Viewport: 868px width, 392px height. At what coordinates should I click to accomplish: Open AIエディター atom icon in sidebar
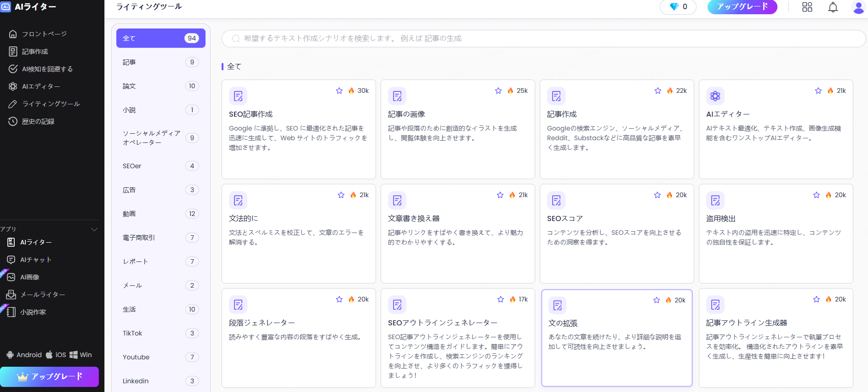13,86
